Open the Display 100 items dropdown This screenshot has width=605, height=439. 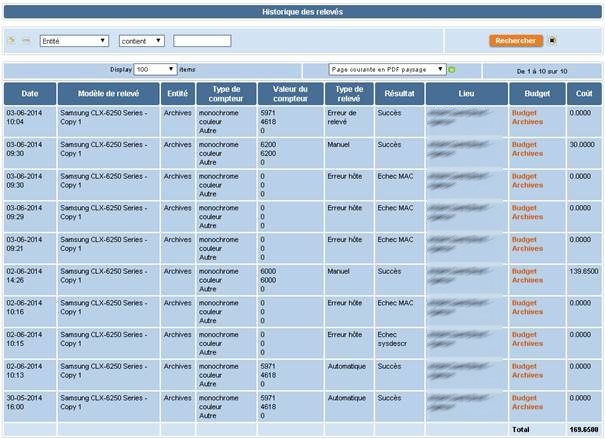point(155,69)
